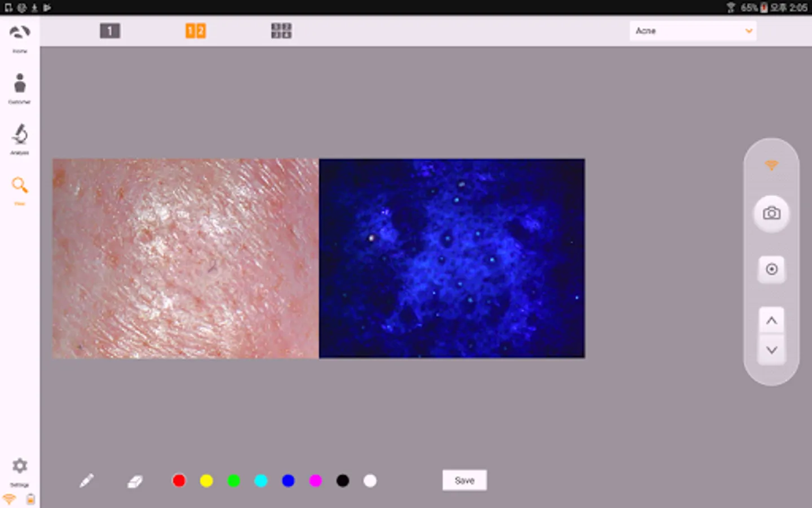Select the orange magnifier View section
Screen dimensions: 812x508
20,190
